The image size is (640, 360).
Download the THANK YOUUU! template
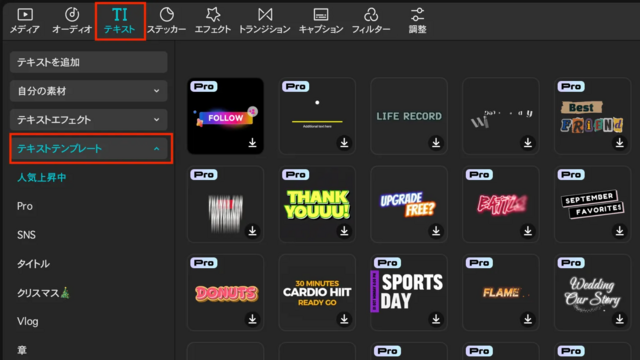click(344, 231)
